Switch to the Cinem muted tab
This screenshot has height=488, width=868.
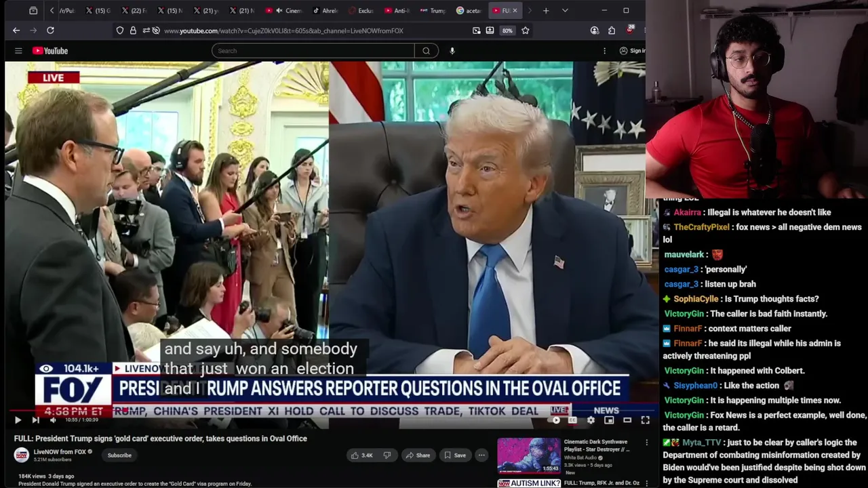click(284, 11)
